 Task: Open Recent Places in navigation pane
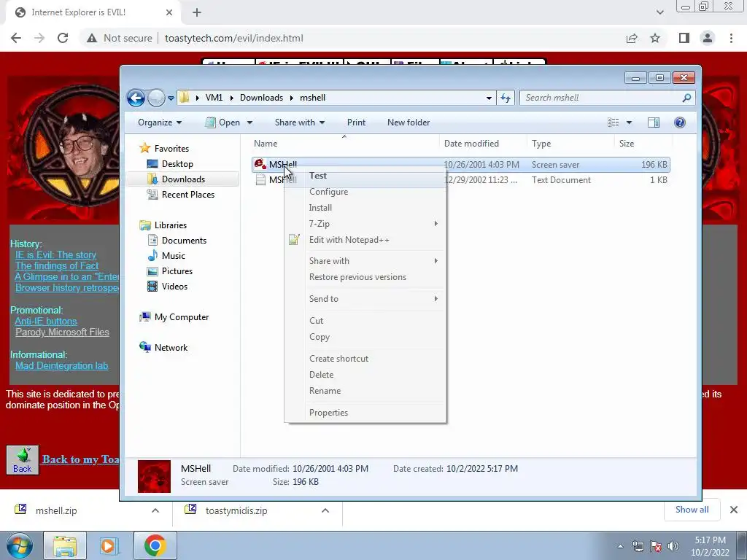click(x=181, y=194)
